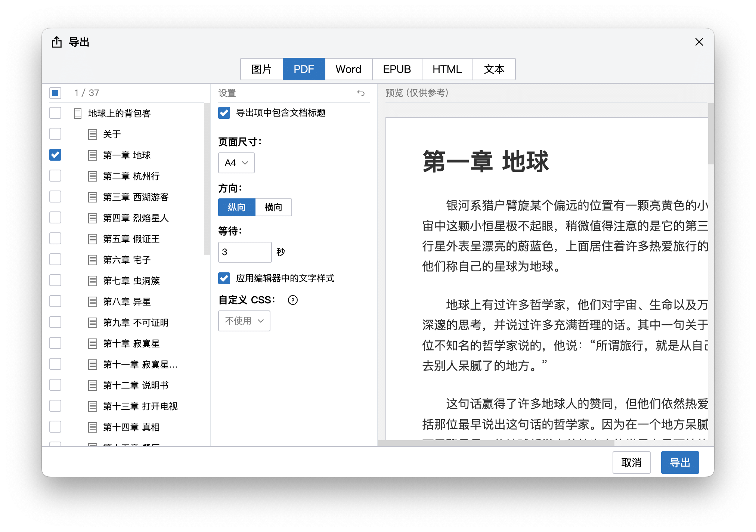Switch to the HTML export tab
The image size is (756, 532).
447,69
